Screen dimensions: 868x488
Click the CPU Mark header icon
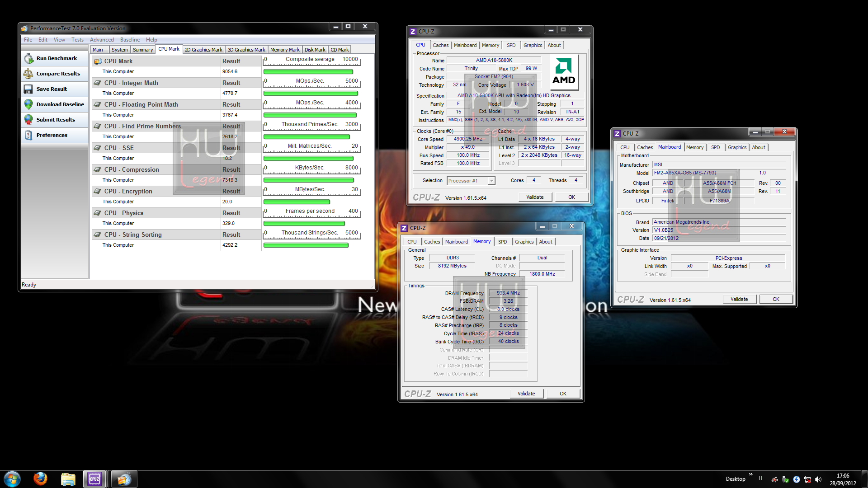tap(98, 61)
